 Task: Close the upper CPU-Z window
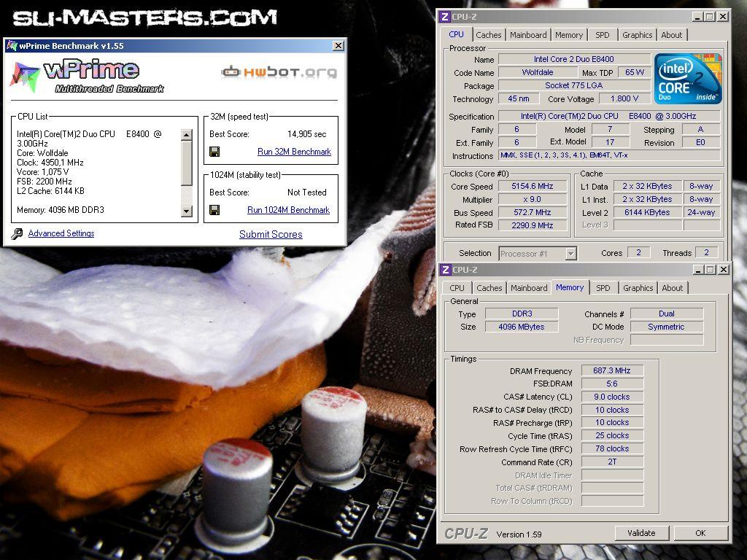(x=723, y=17)
